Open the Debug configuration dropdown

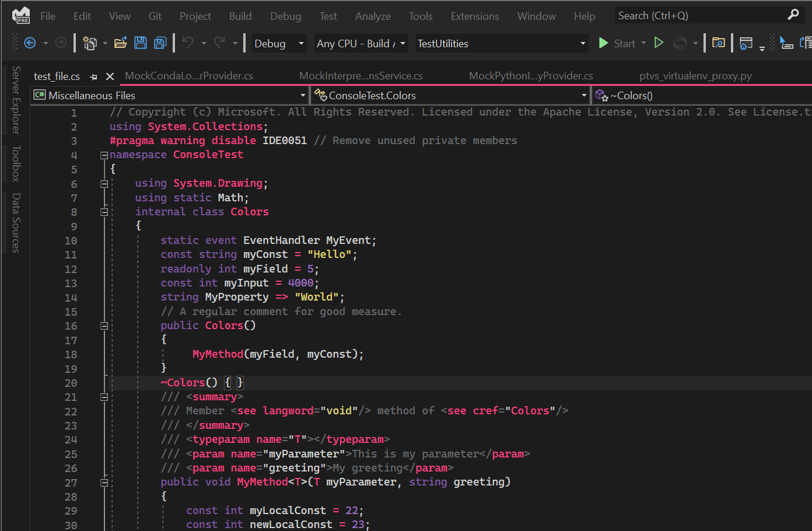(x=279, y=43)
